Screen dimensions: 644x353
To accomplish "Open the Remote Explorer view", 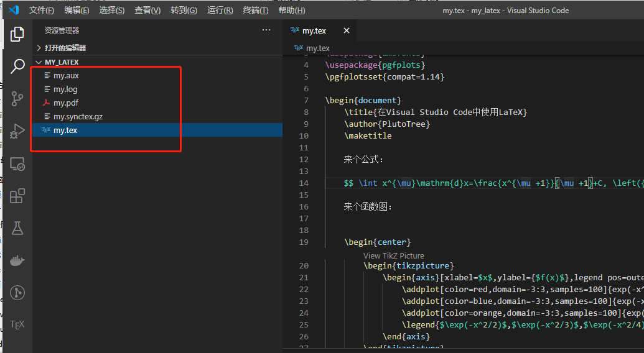I will tap(17, 164).
